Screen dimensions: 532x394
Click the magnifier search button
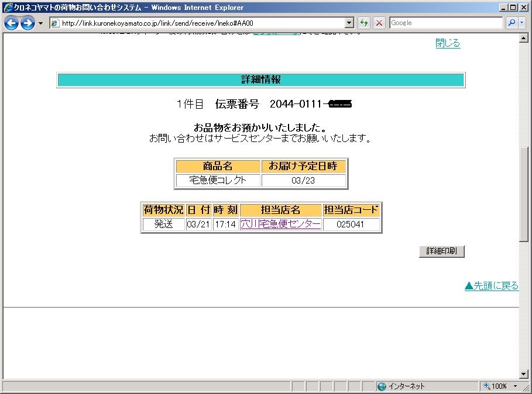pos(512,23)
